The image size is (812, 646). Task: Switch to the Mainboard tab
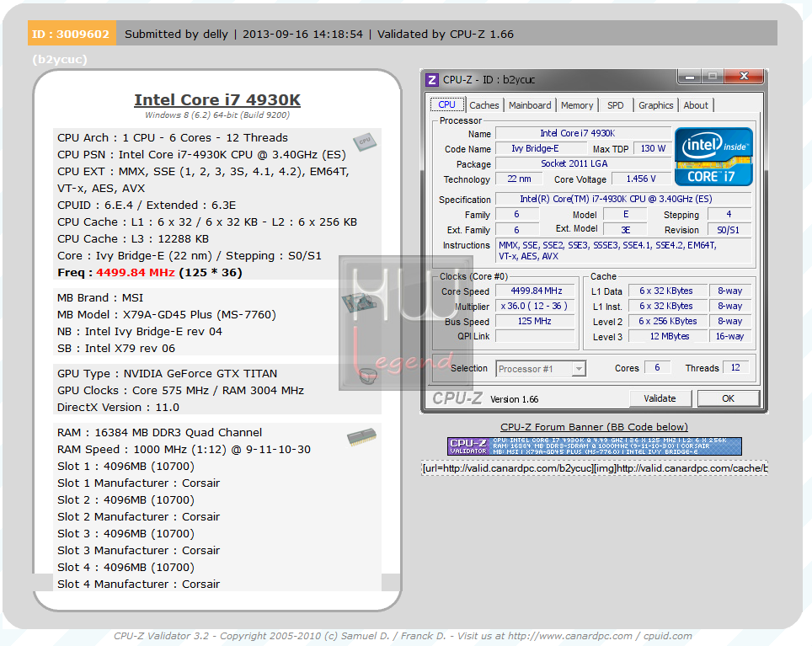(530, 105)
